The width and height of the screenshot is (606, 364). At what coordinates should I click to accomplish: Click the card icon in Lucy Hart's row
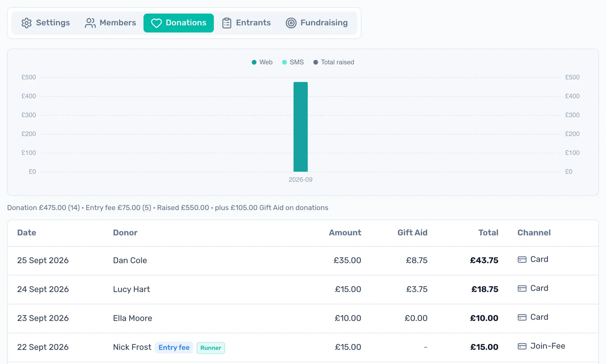click(x=522, y=288)
